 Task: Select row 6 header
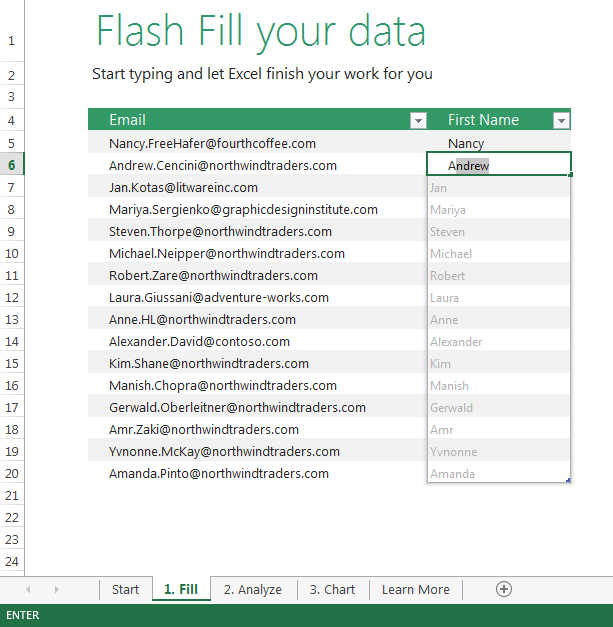pyautogui.click(x=12, y=165)
